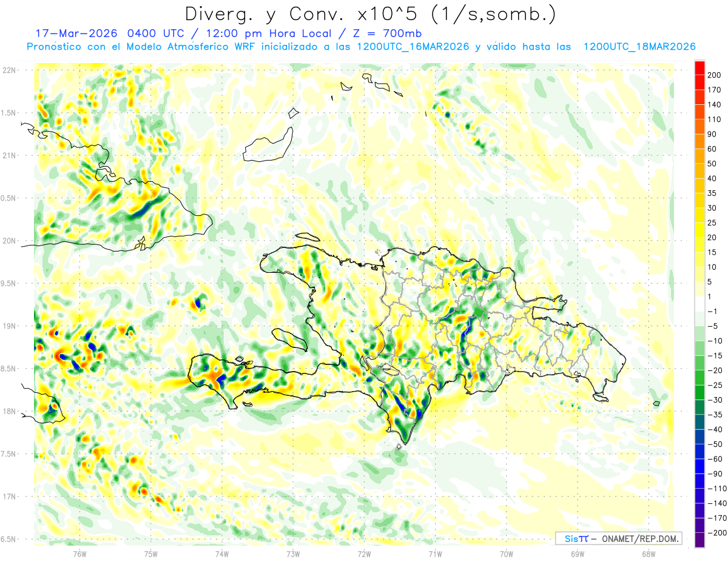Click the '69W' longitude label
Viewport: 728px width, 562px height.
(578, 554)
